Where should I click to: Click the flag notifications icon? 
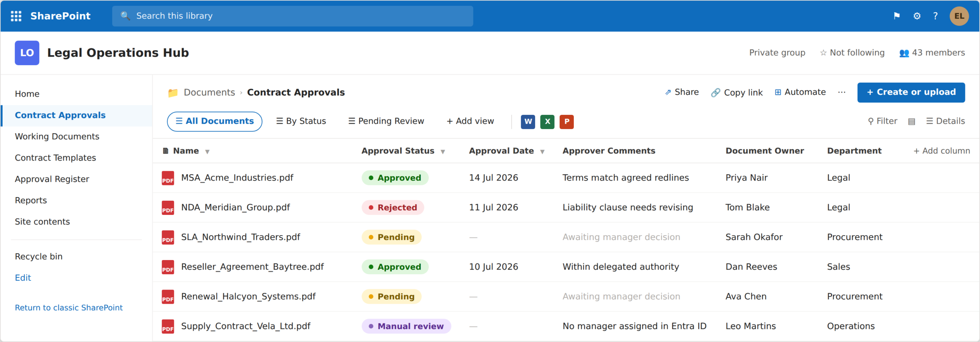(x=897, y=16)
